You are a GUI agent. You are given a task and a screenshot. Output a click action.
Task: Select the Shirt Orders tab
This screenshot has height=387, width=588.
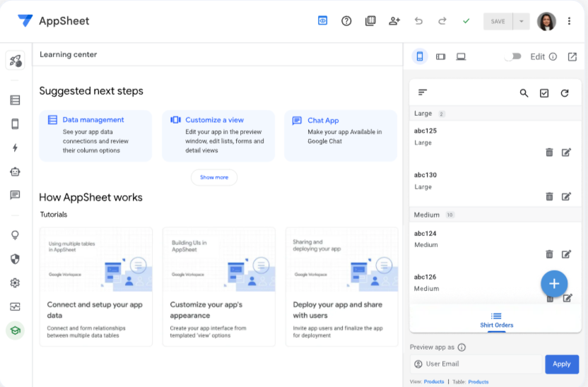(497, 321)
